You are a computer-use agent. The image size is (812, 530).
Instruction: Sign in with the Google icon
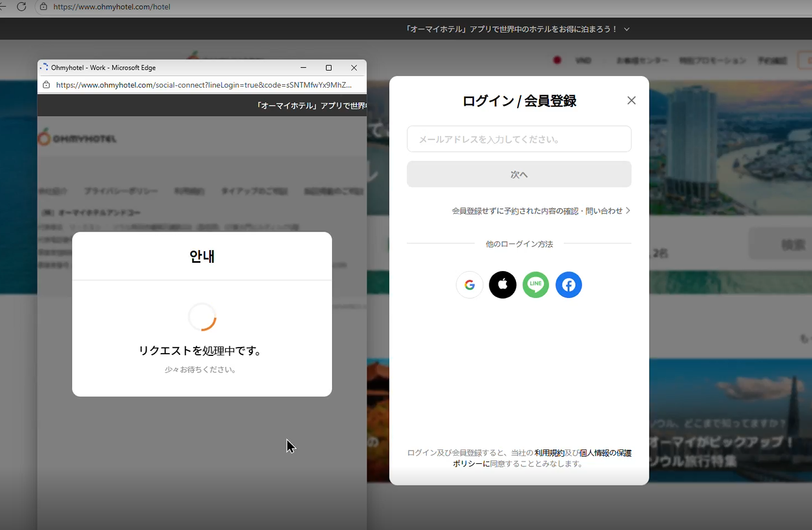pyautogui.click(x=469, y=285)
